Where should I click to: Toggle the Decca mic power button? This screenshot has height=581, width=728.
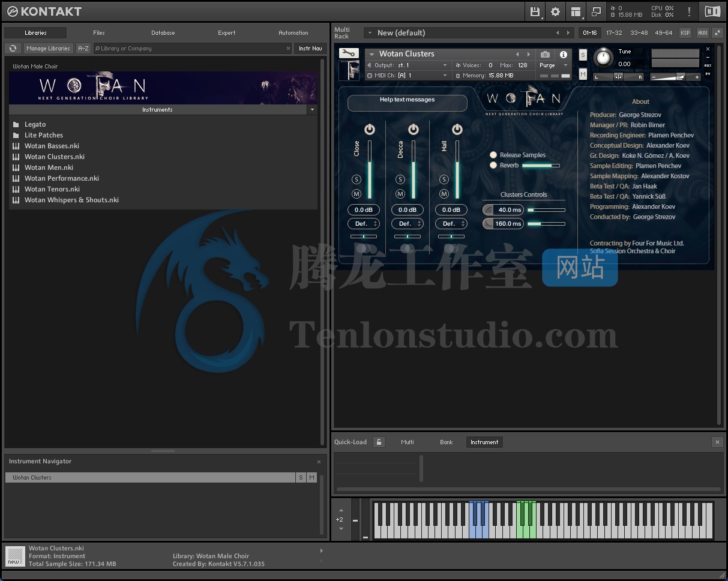click(413, 129)
